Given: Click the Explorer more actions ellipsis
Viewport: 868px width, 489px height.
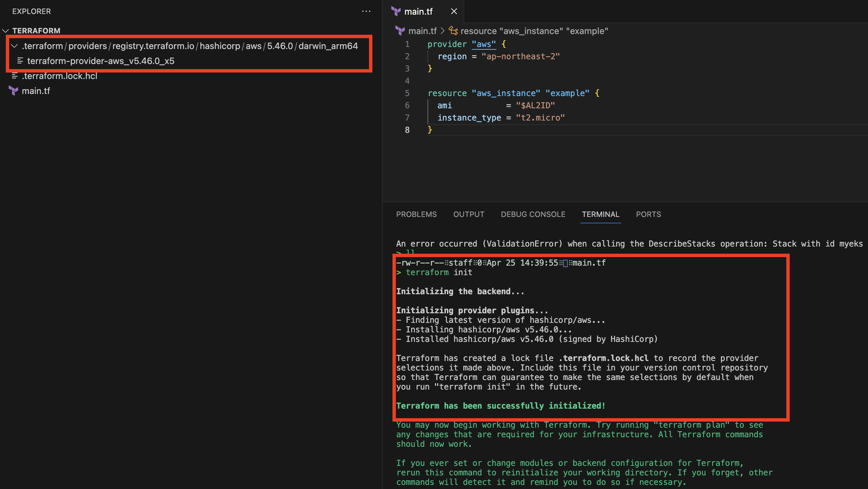Looking at the screenshot, I should click(x=366, y=11).
